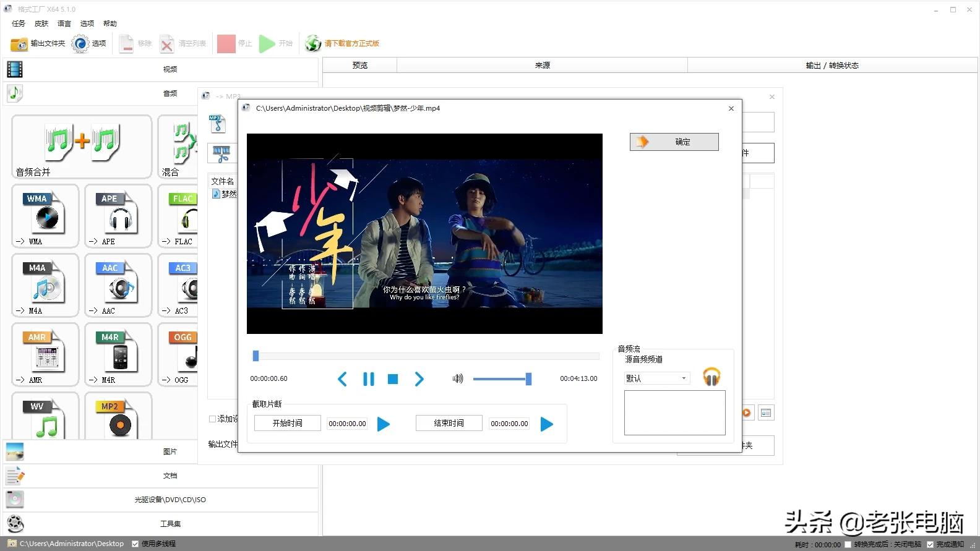Click 清空列表 clear list toolbar button

click(x=183, y=43)
